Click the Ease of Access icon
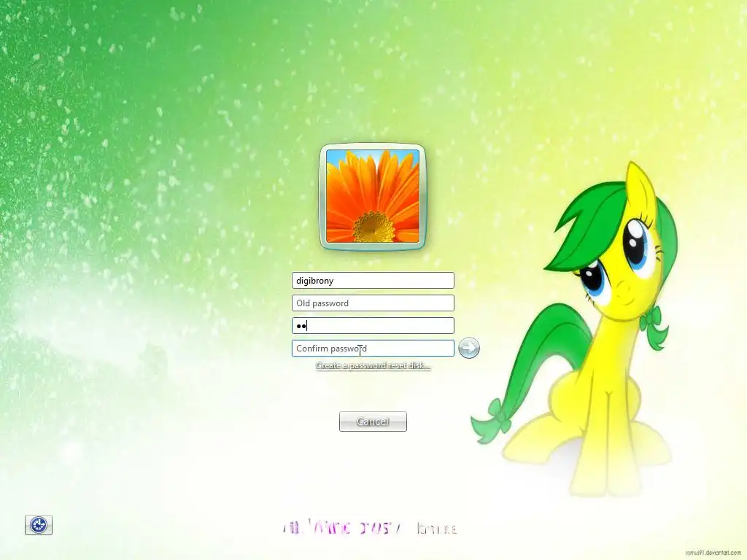747x560 pixels. (39, 525)
